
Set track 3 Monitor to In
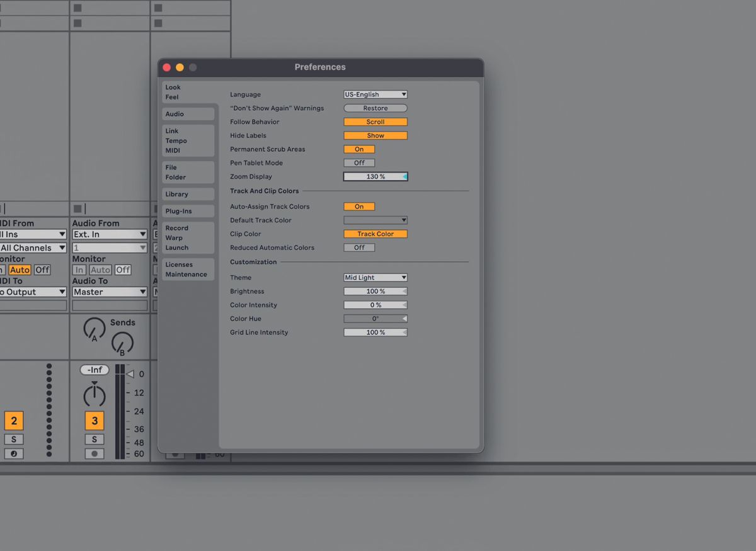[x=79, y=270]
